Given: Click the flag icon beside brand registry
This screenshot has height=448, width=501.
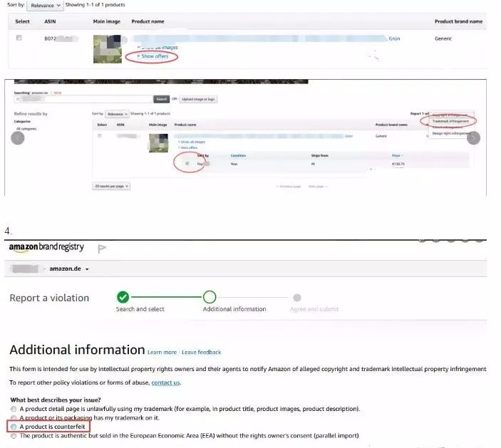Looking at the screenshot, I should 102,249.
